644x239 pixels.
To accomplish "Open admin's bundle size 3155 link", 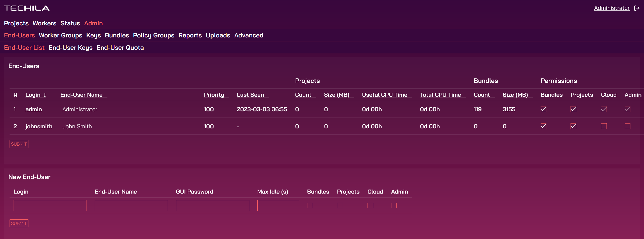I will coord(509,109).
